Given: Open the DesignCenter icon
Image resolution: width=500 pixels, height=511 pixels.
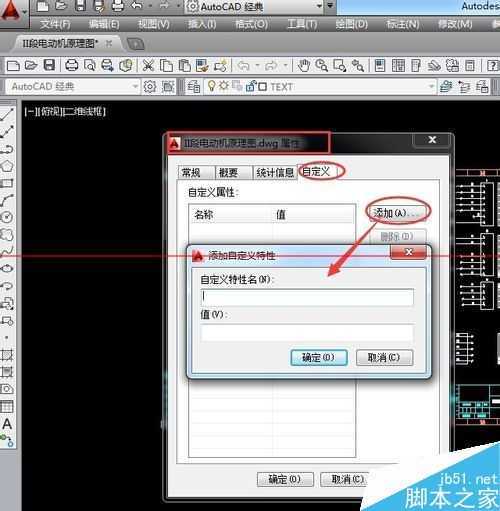Looking at the screenshot, I should (x=398, y=65).
